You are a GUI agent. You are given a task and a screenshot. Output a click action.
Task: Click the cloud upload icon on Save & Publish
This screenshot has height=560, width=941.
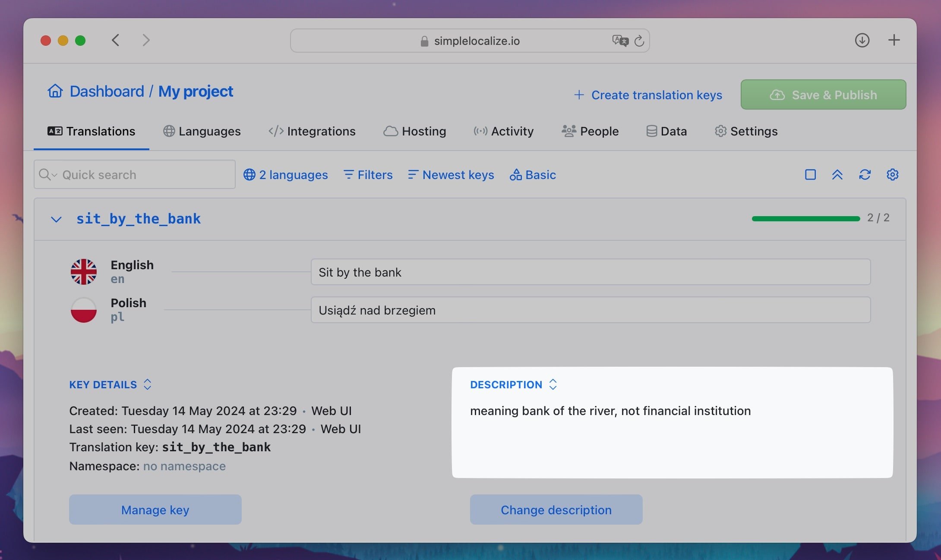[x=777, y=94]
